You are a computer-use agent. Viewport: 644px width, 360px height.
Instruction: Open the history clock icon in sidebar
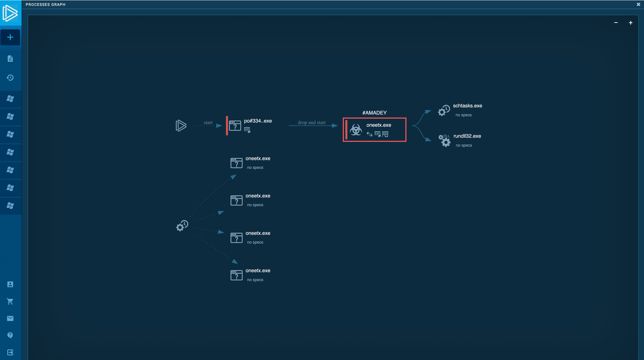click(10, 78)
